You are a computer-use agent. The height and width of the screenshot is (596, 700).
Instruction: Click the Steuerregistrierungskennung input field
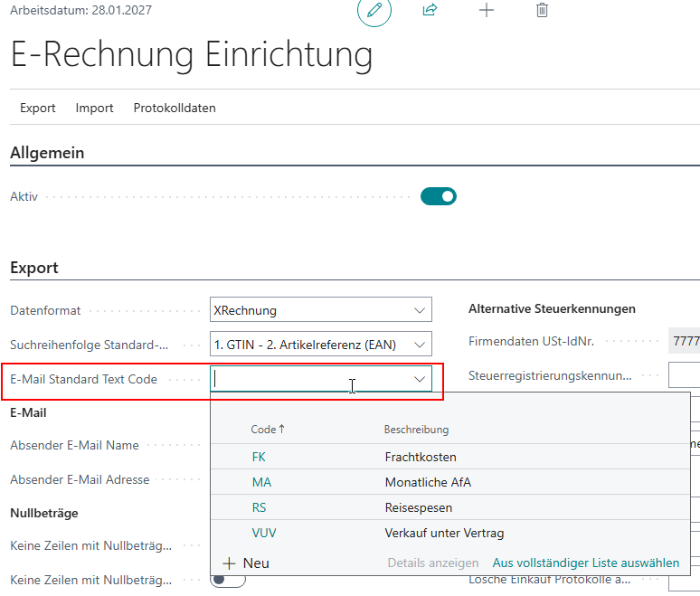pyautogui.click(x=684, y=375)
